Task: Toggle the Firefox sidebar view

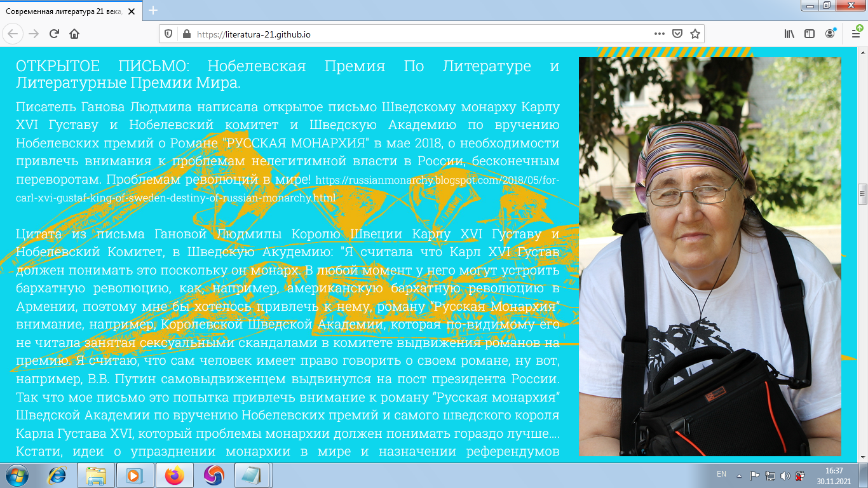Action: [810, 34]
